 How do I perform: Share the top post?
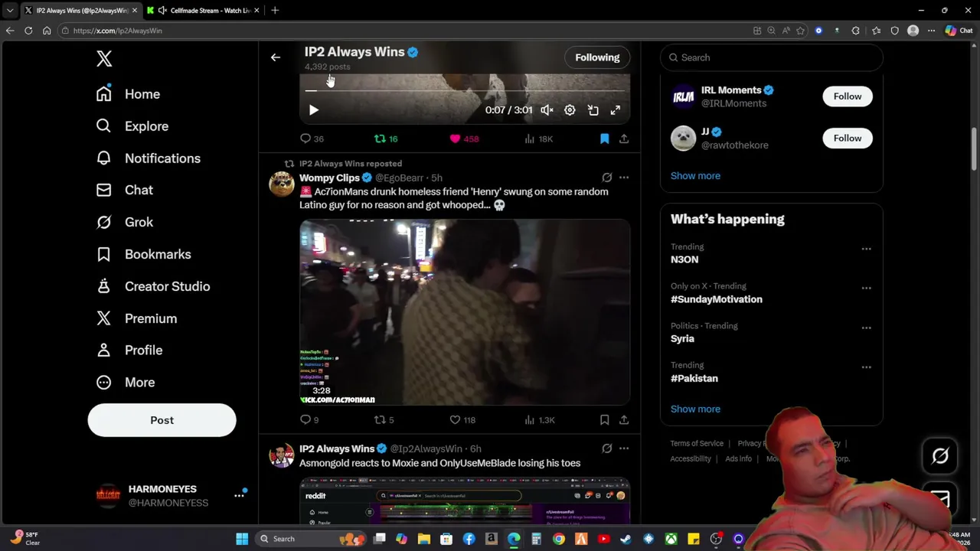tap(624, 139)
